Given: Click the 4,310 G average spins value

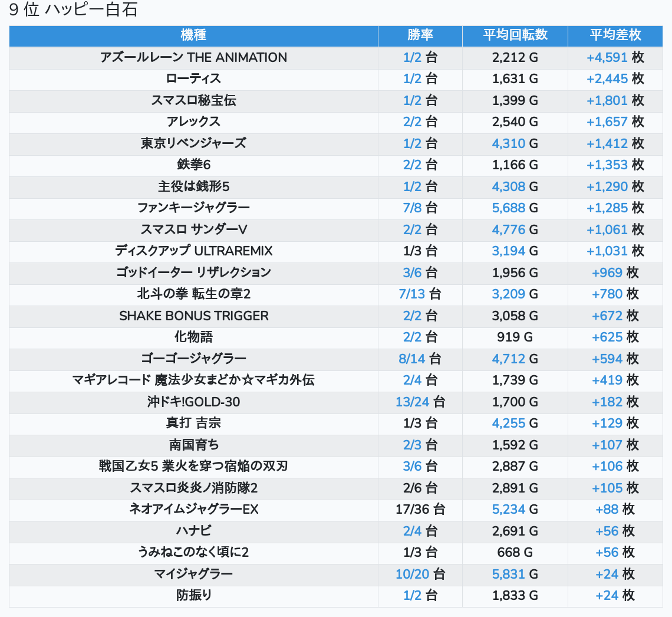Looking at the screenshot, I should (515, 143).
